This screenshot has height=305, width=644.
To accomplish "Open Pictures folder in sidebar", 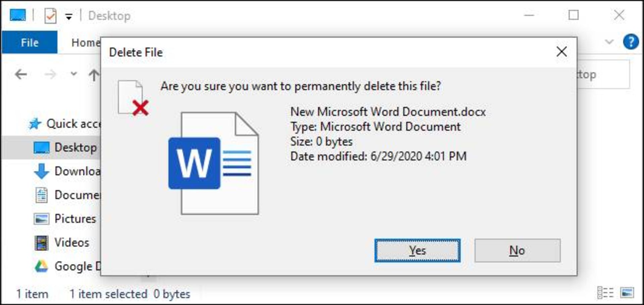I will coord(74,219).
